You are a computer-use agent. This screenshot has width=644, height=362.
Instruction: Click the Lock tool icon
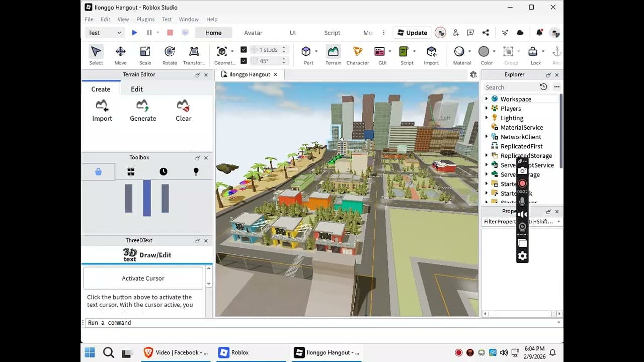[533, 51]
